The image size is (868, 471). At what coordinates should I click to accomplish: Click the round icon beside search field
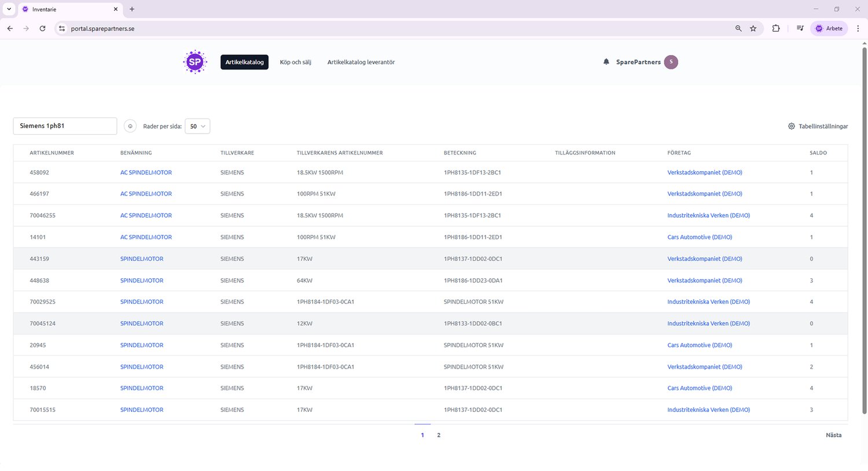coord(130,126)
